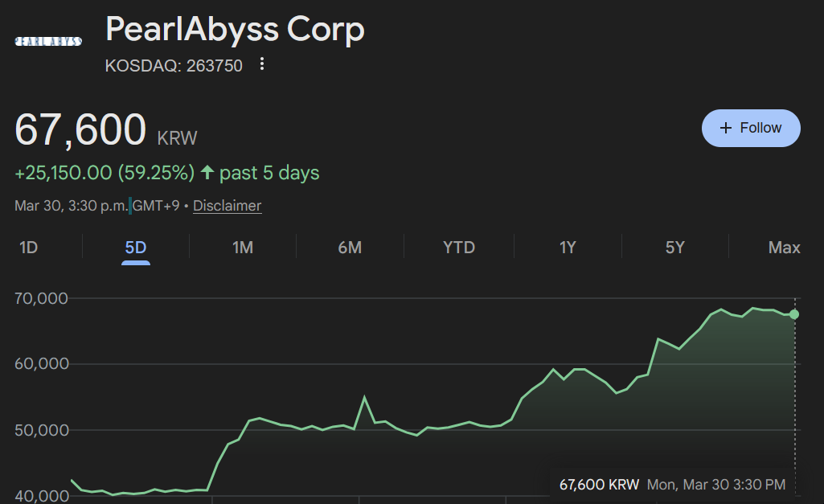Viewport: 824px width, 504px height.
Task: Show the 6M chart range
Action: click(x=350, y=248)
